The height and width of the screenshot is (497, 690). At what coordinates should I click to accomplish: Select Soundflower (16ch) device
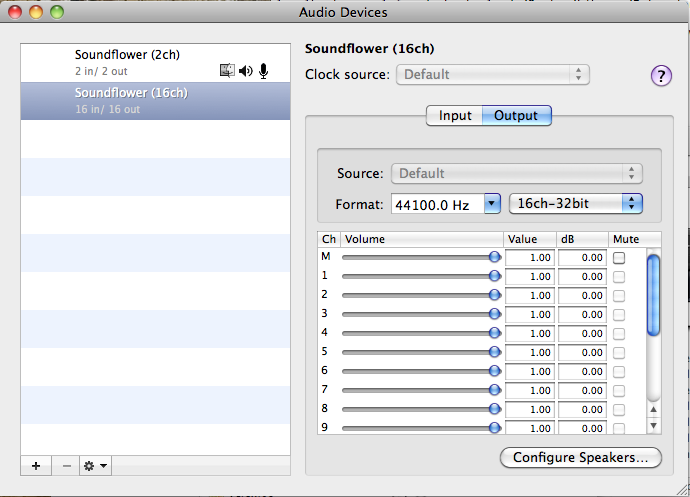[155, 101]
